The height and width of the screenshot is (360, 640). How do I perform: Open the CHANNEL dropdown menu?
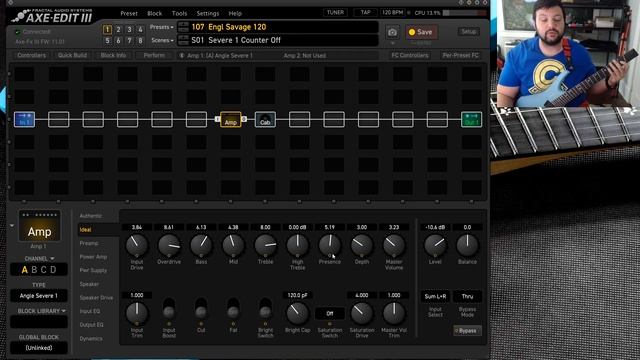pos(39,258)
